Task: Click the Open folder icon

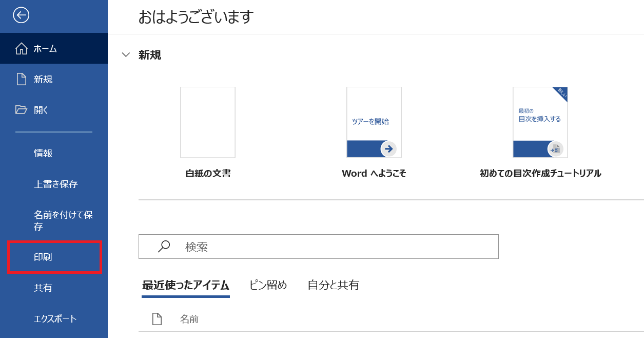Action: point(21,110)
